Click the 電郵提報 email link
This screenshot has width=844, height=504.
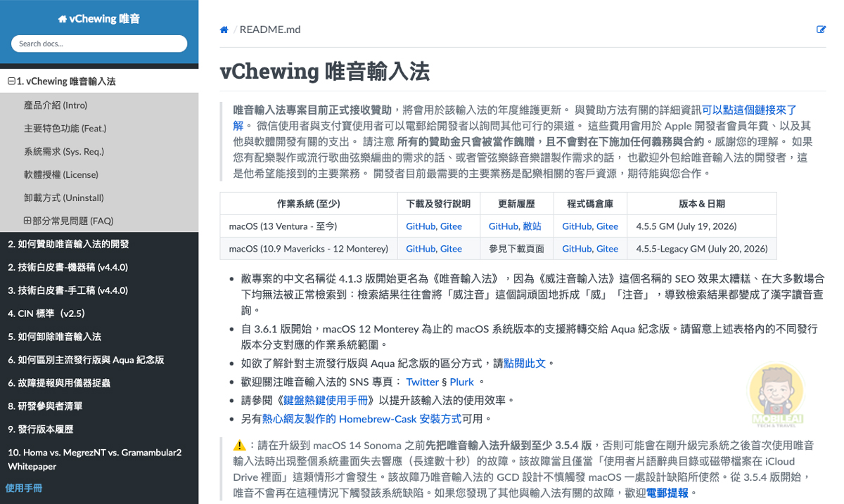click(667, 493)
